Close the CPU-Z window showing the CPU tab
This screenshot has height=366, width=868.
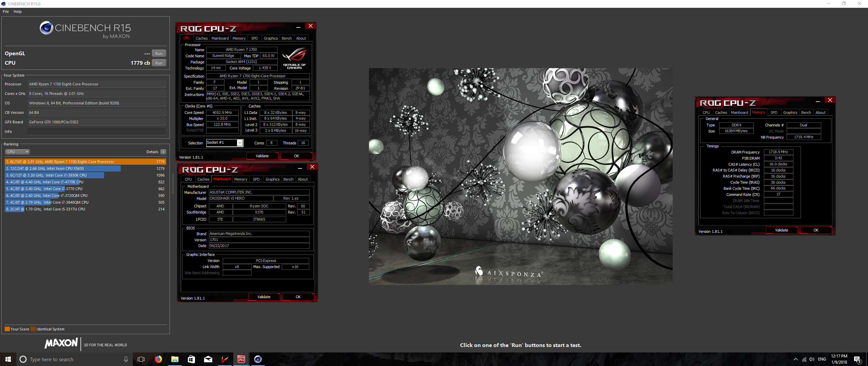[310, 26]
